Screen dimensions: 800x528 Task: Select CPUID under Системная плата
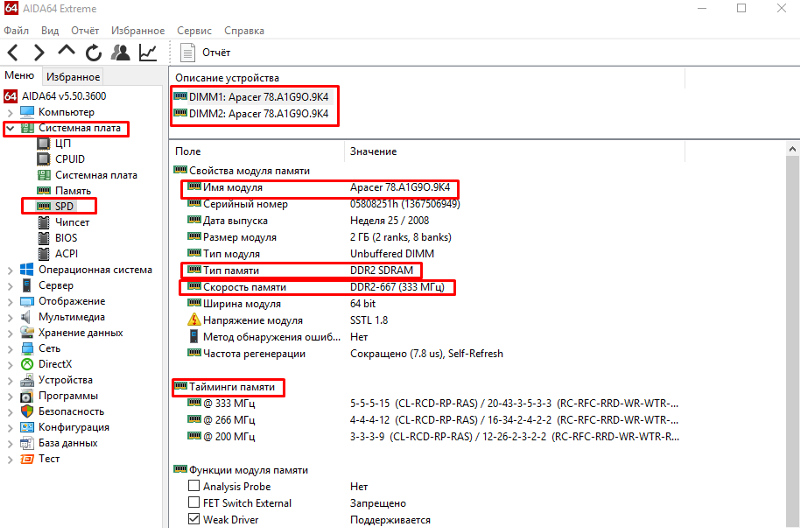(x=69, y=159)
